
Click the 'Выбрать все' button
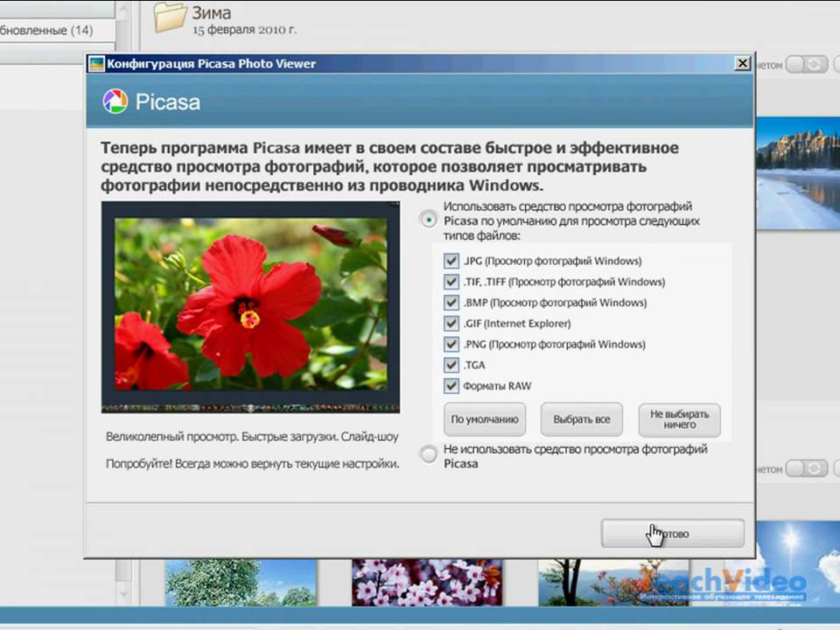(x=582, y=419)
